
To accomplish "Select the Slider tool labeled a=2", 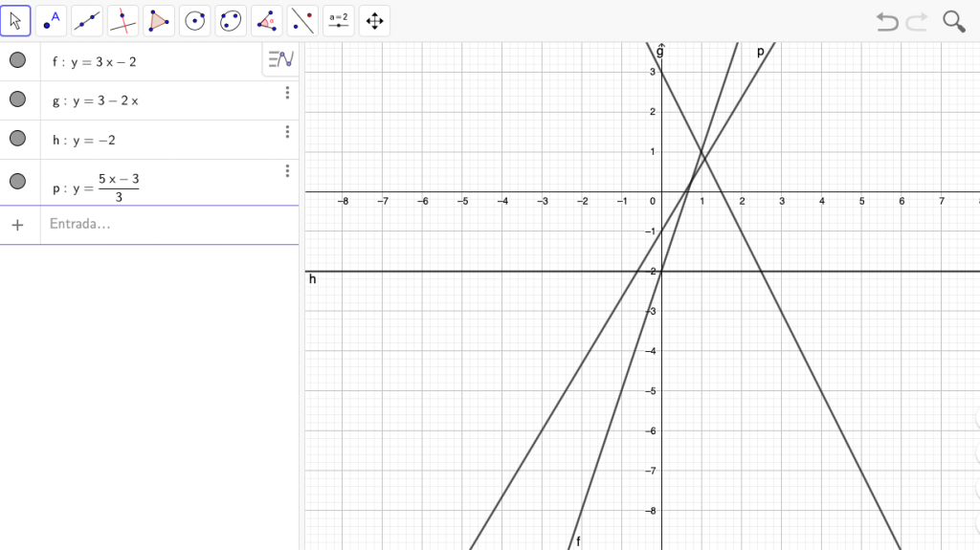I will 338,20.
